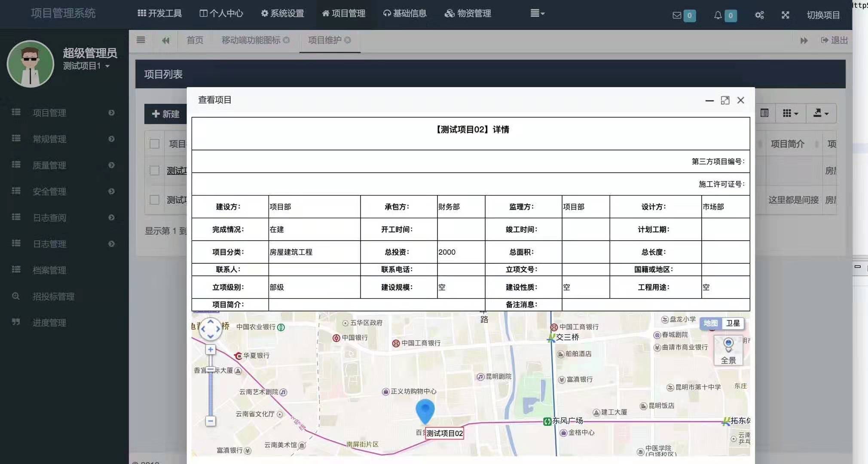The height and width of the screenshot is (464, 868).
Task: Open the 个人中心 top menu
Action: 221,13
